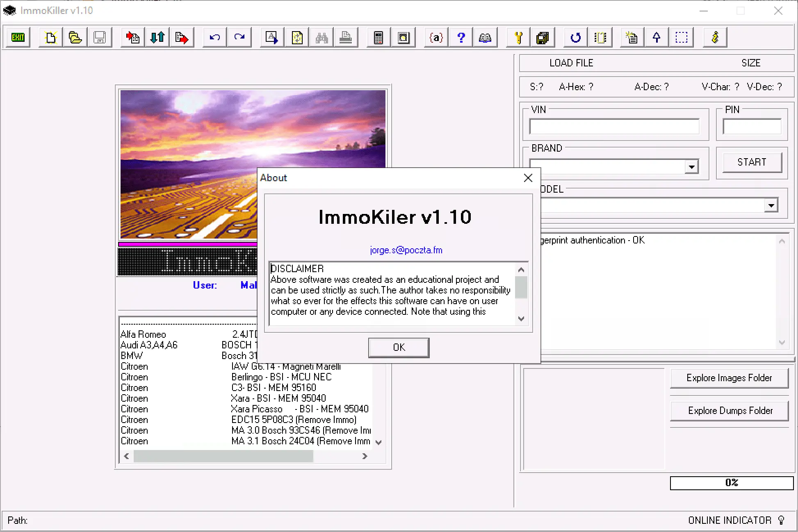Screen dimensions: 798x532
Task: Click the blue up arrow icon
Action: click(657, 38)
